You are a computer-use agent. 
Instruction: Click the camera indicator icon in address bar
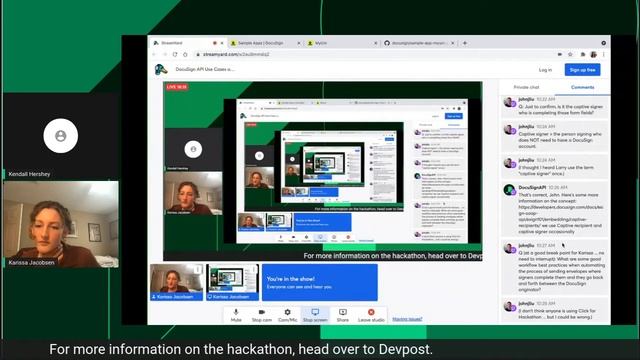tap(560, 54)
